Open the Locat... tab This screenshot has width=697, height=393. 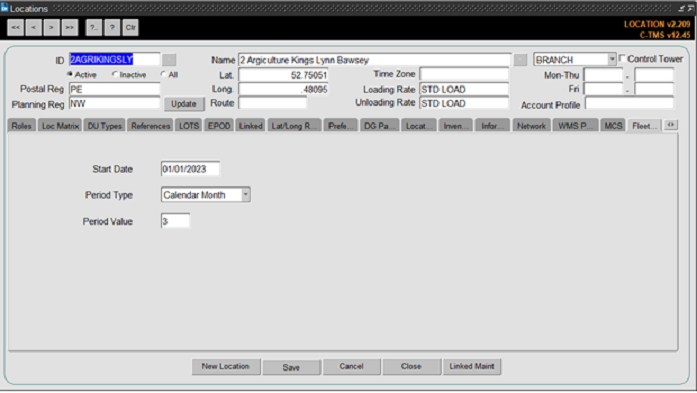pos(418,126)
